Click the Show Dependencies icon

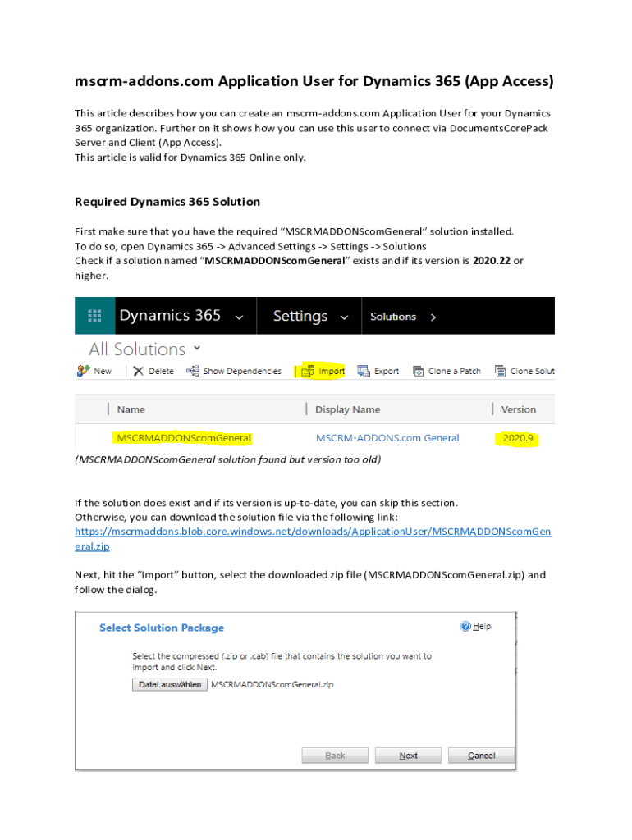193,371
